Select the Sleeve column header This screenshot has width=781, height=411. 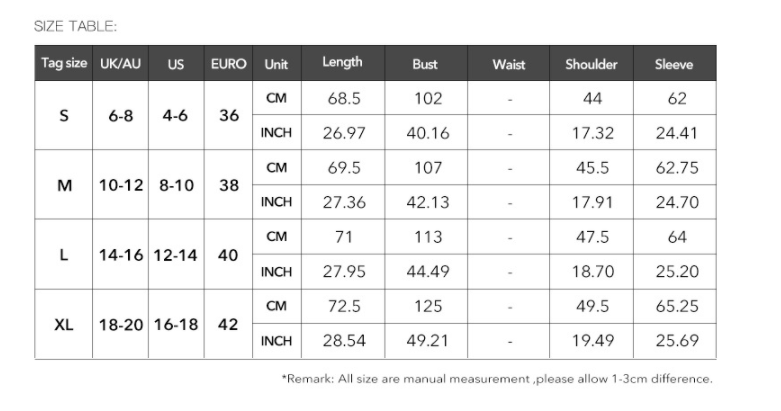click(x=674, y=64)
